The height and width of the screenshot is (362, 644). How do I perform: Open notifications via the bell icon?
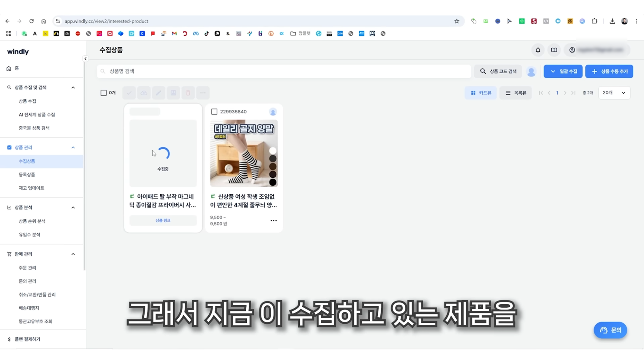point(537,50)
